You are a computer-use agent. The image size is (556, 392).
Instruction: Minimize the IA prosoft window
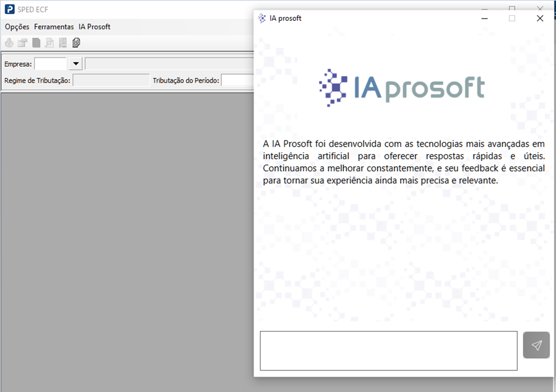click(485, 18)
